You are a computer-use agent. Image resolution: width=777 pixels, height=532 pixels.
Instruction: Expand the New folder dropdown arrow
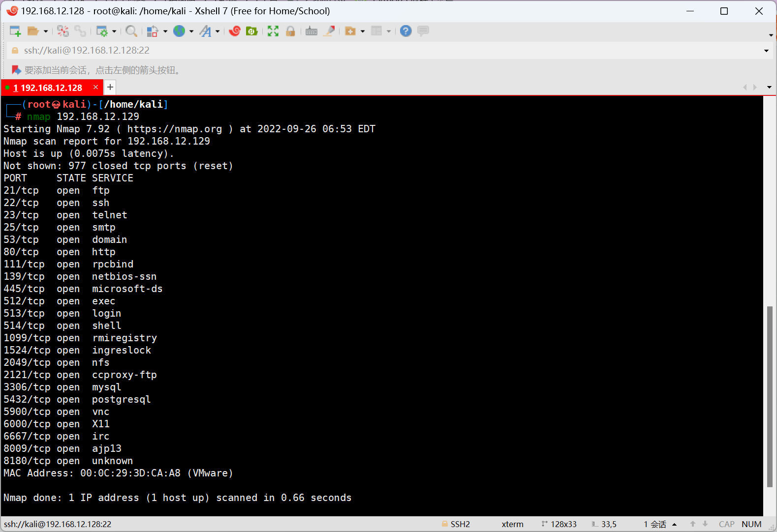(363, 31)
